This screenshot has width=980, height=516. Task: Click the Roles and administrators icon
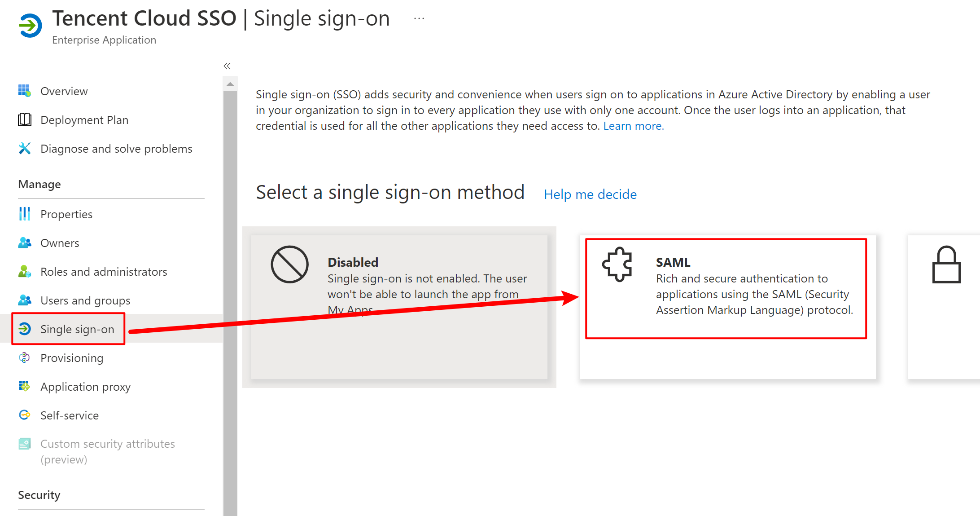point(25,272)
